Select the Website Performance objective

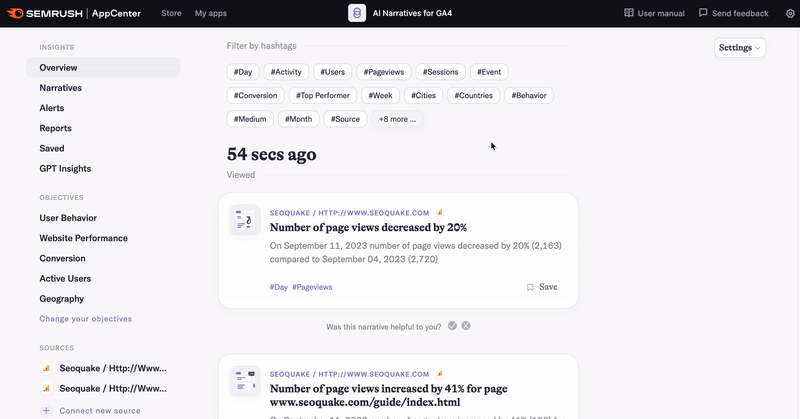tap(84, 238)
